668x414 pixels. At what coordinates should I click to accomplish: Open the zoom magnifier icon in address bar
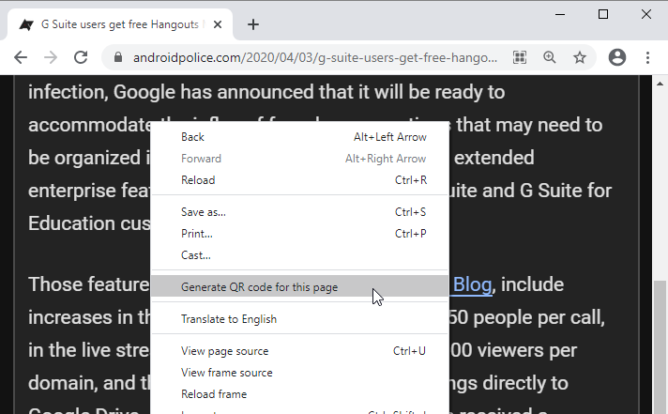click(549, 57)
